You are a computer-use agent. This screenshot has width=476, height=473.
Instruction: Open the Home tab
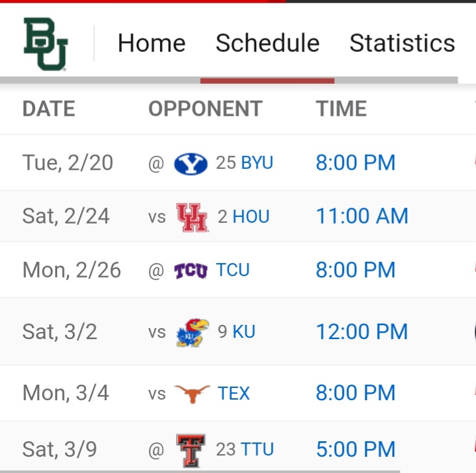(x=152, y=43)
